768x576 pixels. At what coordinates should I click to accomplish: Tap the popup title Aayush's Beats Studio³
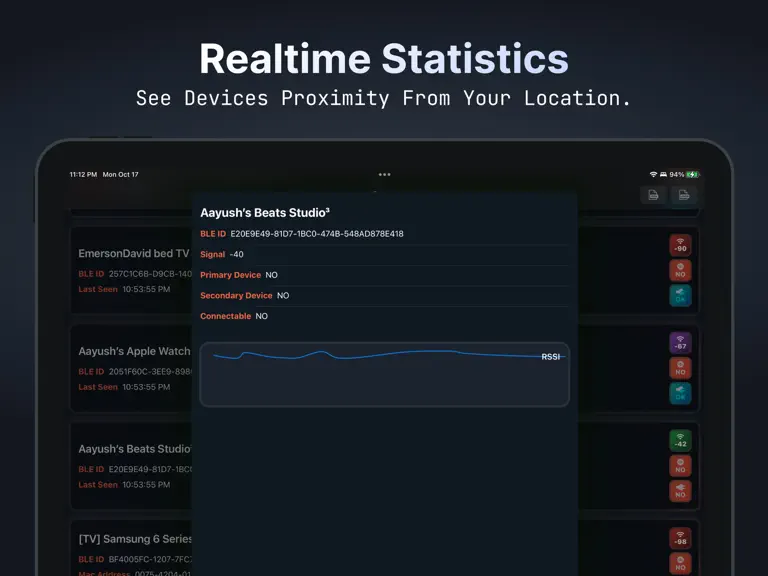point(265,213)
